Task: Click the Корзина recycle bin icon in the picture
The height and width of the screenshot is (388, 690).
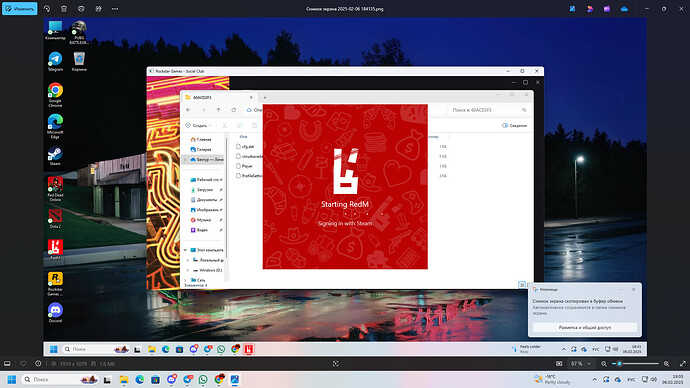Action: tap(79, 61)
